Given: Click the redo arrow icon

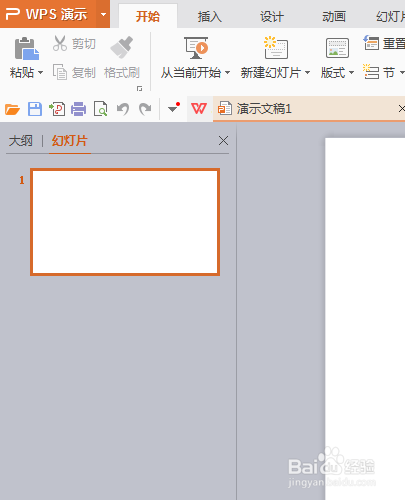Looking at the screenshot, I should pyautogui.click(x=145, y=109).
